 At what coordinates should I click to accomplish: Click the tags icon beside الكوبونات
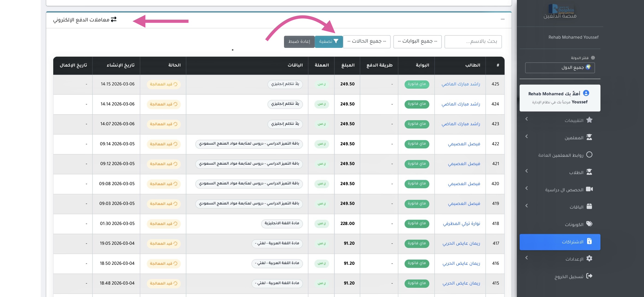point(589,224)
